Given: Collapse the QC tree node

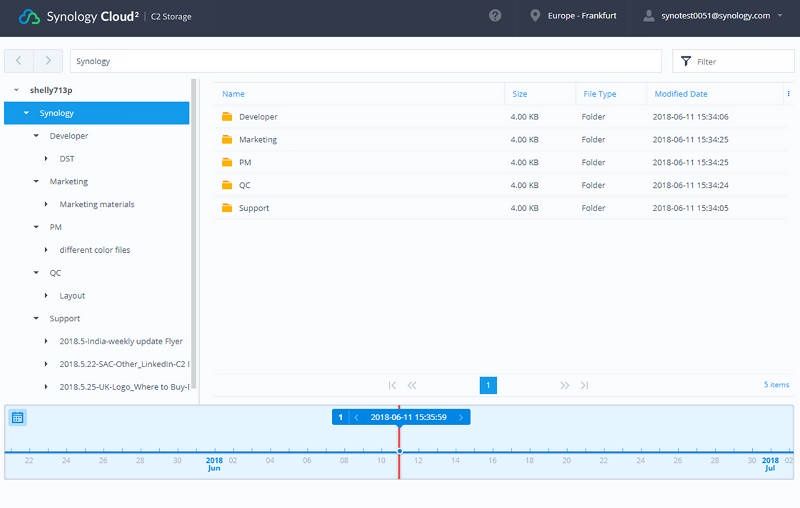Looking at the screenshot, I should point(36,273).
